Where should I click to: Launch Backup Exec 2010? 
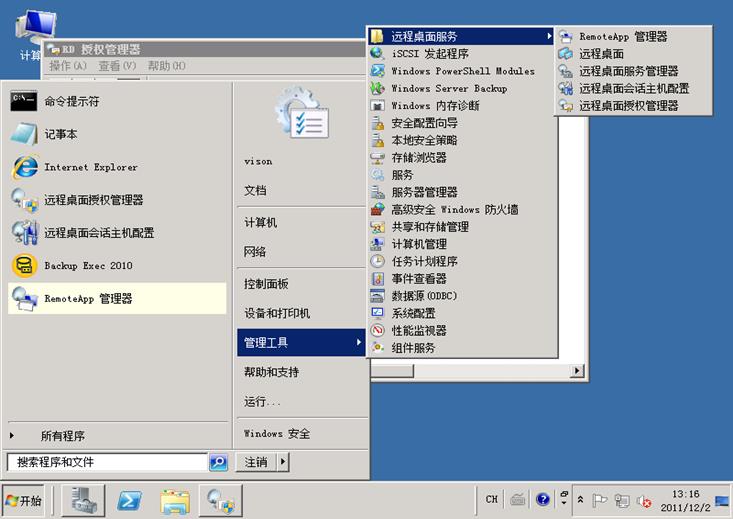coord(117,265)
